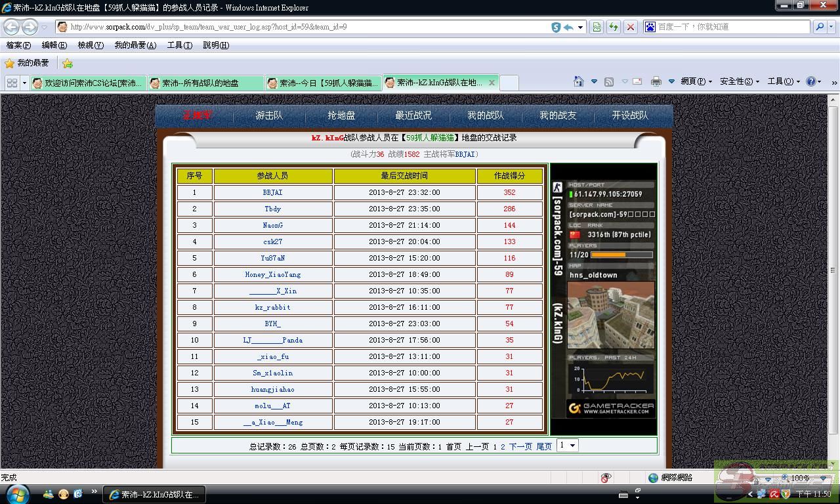The width and height of the screenshot is (840, 504).
Task: Click the Add to Favorites star icon
Action: tap(67, 64)
